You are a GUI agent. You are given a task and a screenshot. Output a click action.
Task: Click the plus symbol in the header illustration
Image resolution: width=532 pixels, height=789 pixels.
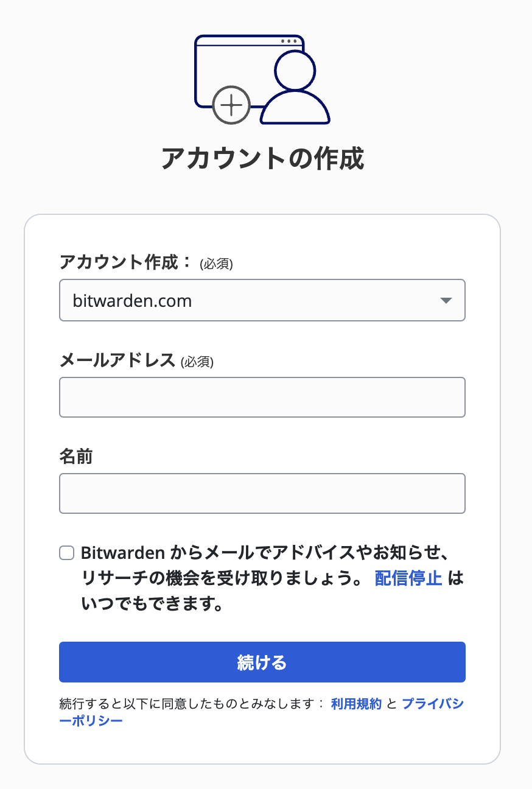click(232, 103)
